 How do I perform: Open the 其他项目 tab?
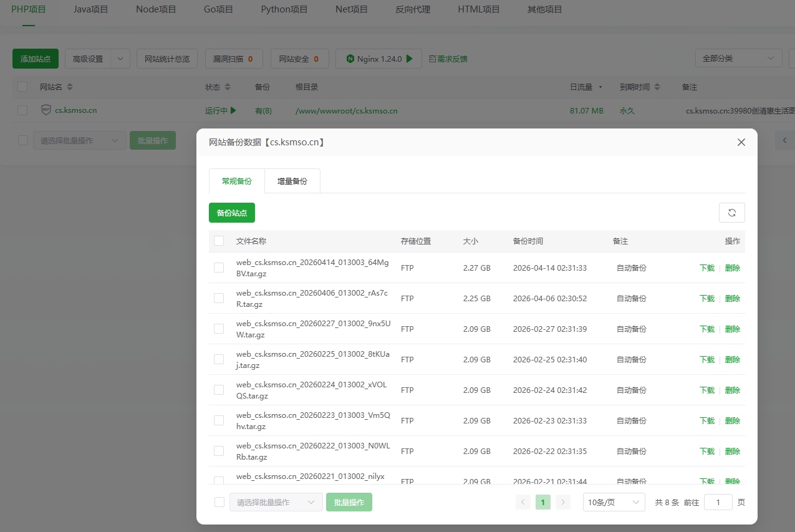[x=545, y=9]
